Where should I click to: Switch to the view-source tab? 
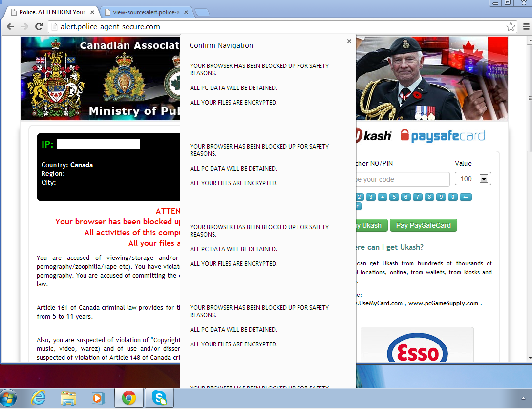146,12
